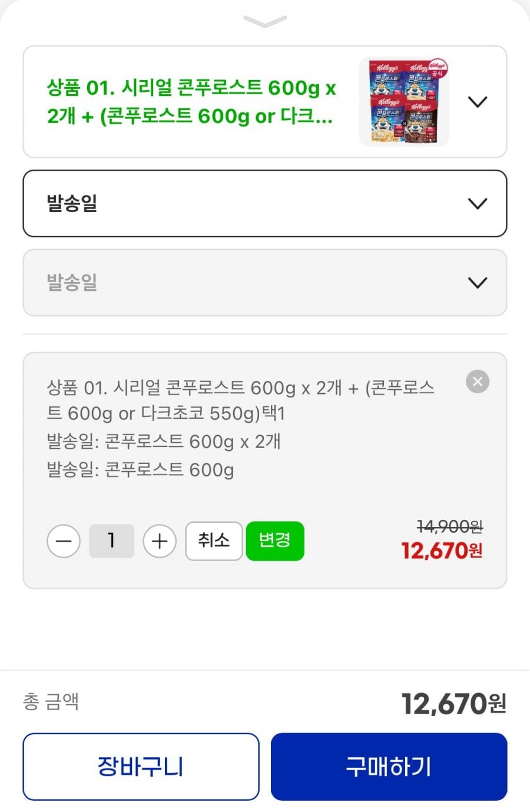Open the 상품 01 콘푸로스트 product option dropdown
This screenshot has width=530, height=812.
point(191,102)
